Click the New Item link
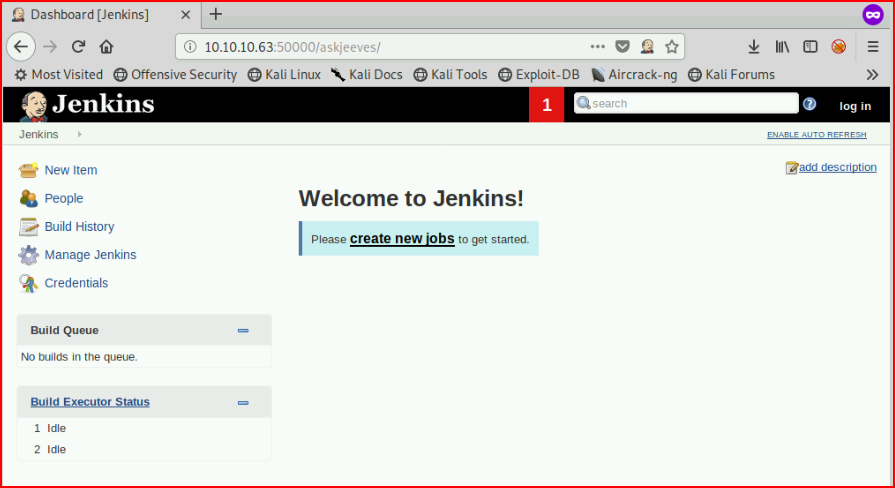This screenshot has height=488, width=895. [x=71, y=170]
